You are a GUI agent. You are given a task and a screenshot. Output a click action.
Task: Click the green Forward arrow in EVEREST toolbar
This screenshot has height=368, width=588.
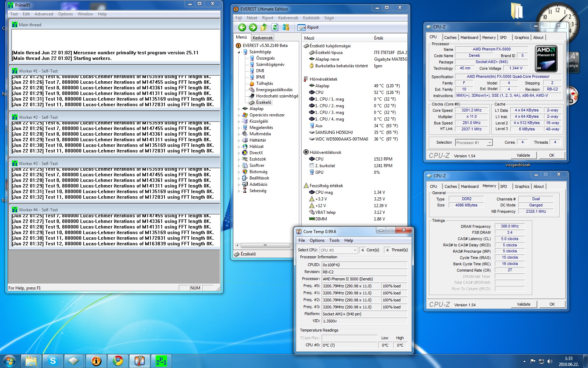pos(253,27)
